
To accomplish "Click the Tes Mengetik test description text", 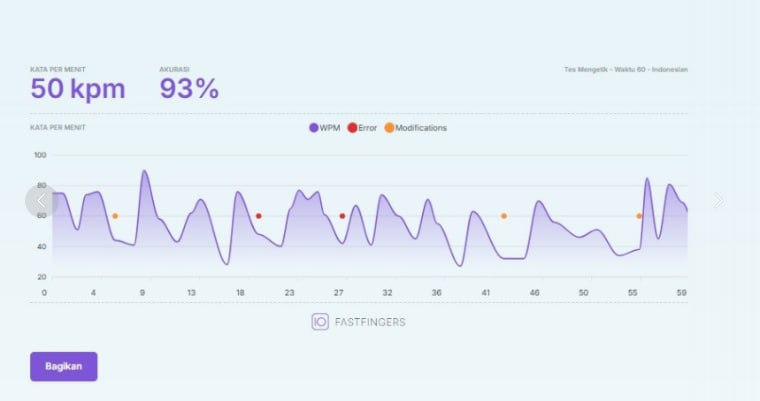I will click(626, 70).
